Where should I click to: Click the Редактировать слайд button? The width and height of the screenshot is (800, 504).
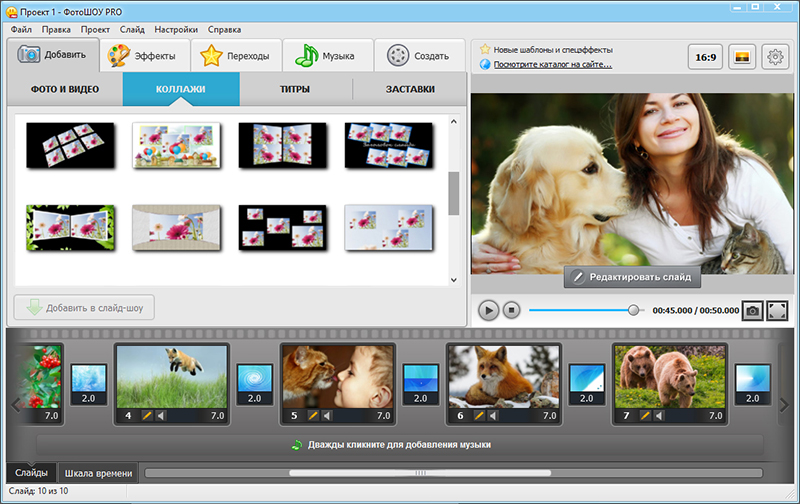tap(632, 277)
